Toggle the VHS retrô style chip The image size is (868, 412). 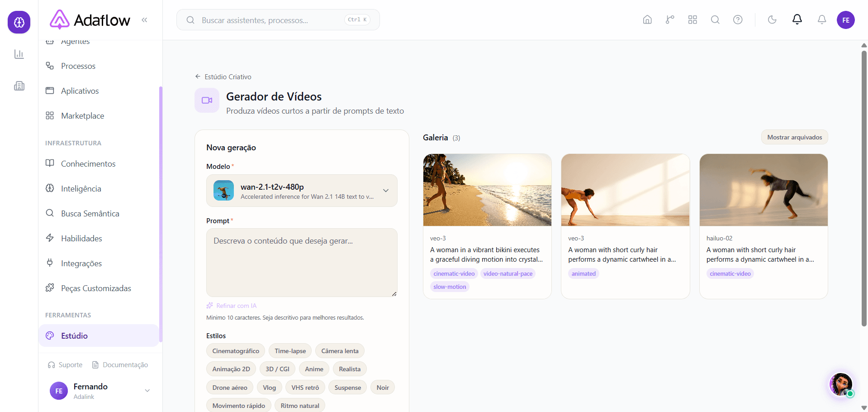[x=305, y=388]
